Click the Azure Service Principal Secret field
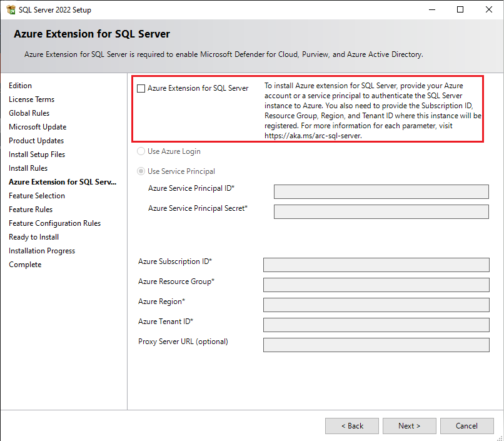 (x=381, y=211)
